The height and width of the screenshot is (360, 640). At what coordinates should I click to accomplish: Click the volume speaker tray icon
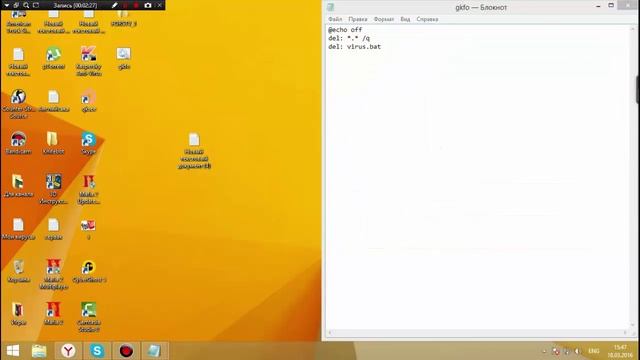577,351
